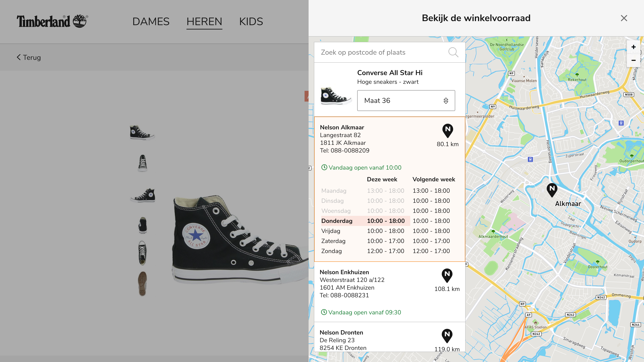Close the winkelvoorraad panel

(x=624, y=18)
